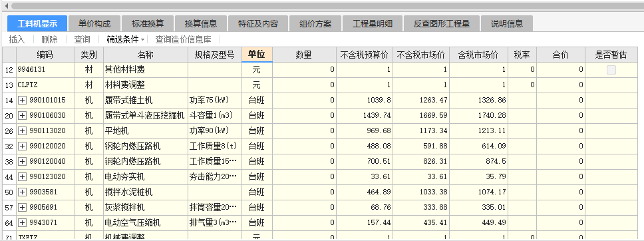This screenshot has height=241, width=644.
Task: Click the 名称 column header
Action: point(146,55)
